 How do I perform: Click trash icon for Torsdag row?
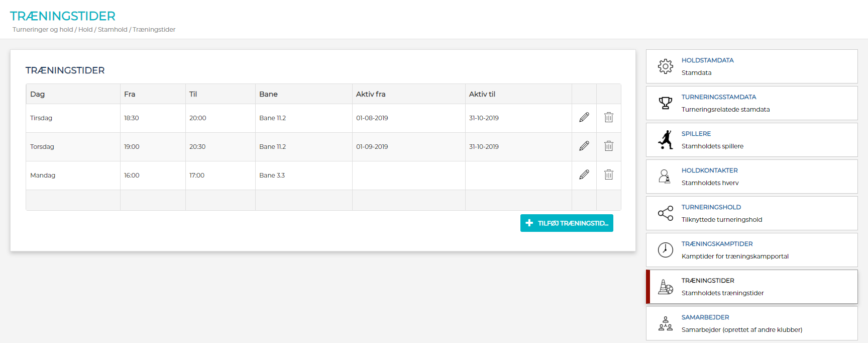pyautogui.click(x=608, y=146)
